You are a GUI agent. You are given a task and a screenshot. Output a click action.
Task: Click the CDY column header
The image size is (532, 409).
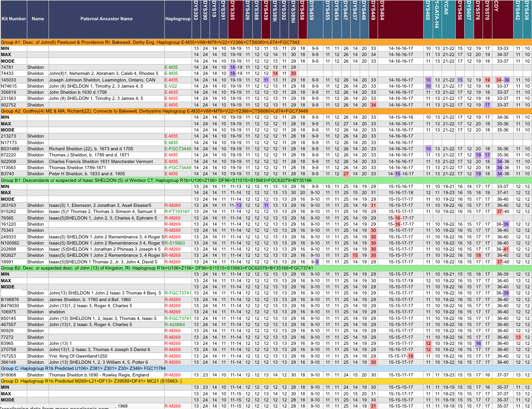pos(502,19)
